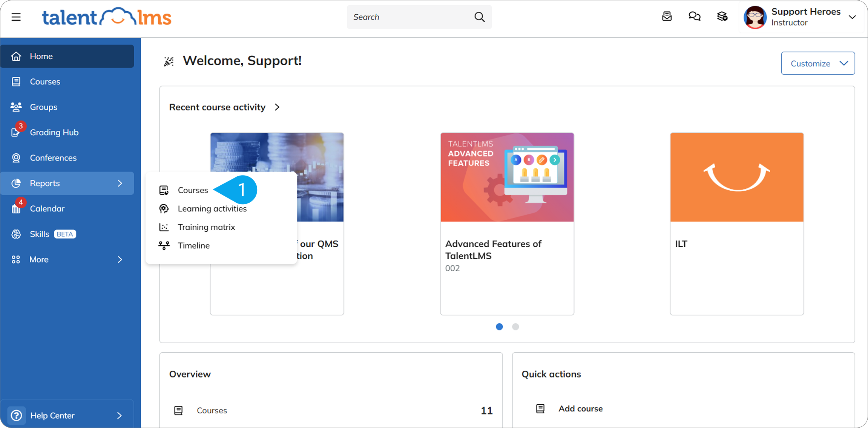Click the Overview Courses label

pyautogui.click(x=212, y=410)
